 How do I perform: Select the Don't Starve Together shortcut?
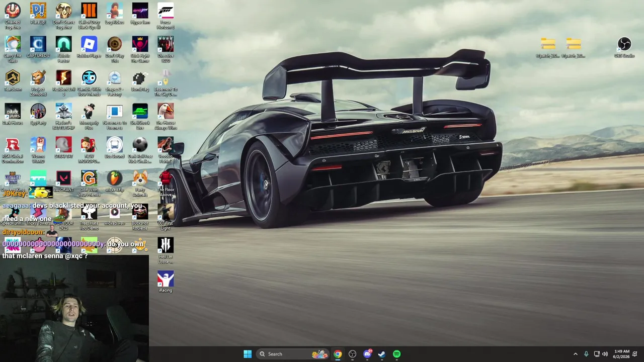pos(63,16)
